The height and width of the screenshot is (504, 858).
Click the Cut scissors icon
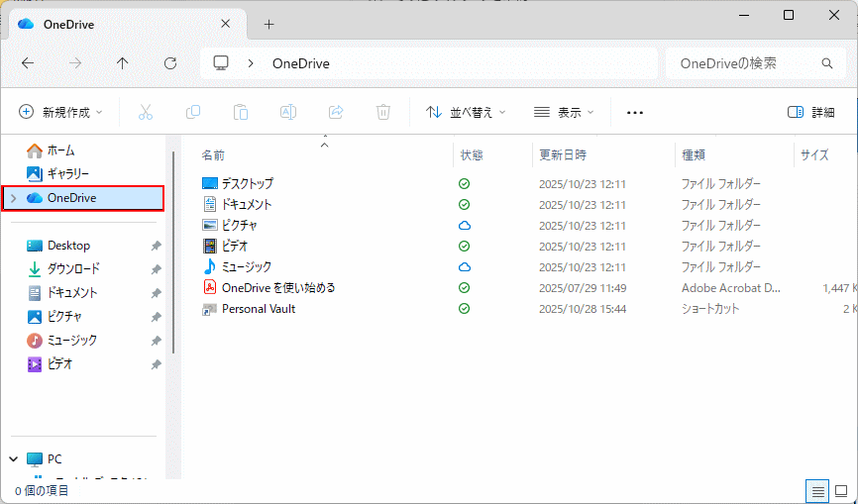[x=145, y=112]
